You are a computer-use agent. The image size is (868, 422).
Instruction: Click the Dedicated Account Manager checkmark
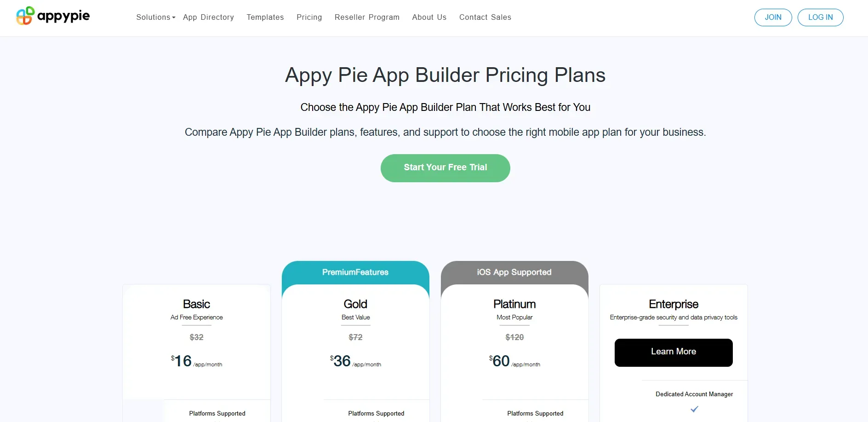[x=694, y=409]
